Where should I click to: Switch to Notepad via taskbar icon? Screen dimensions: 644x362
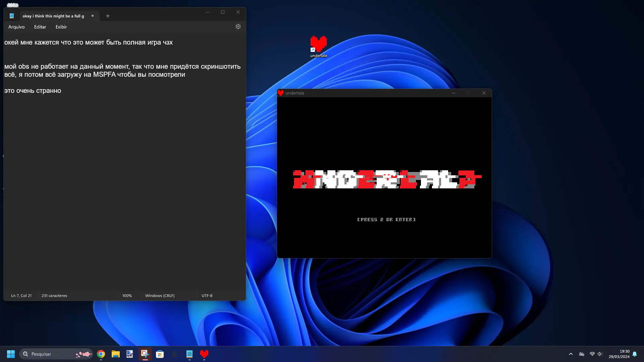(190, 354)
